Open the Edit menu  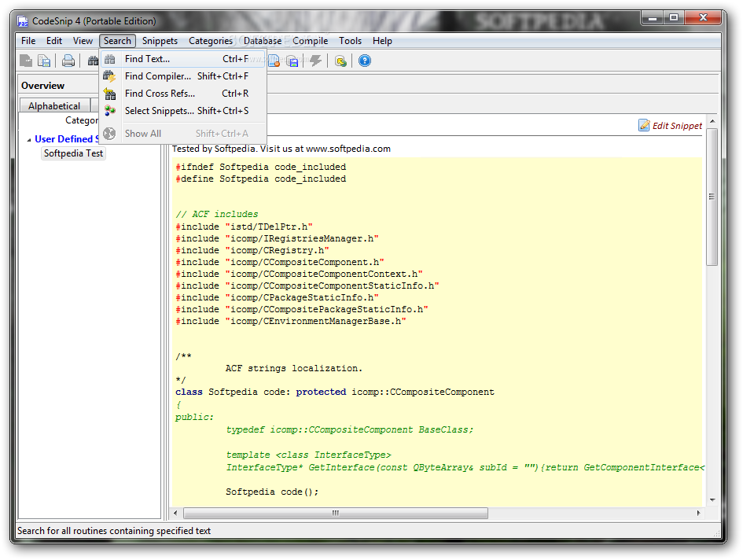[x=54, y=41]
